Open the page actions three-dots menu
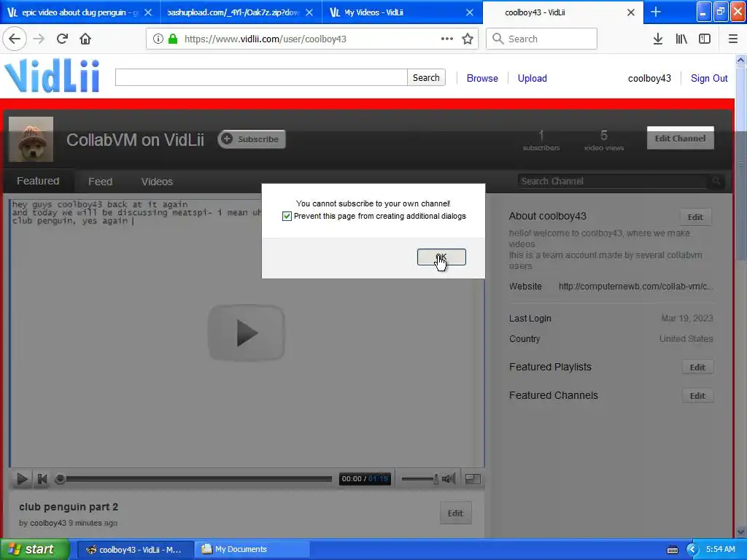 click(x=447, y=39)
